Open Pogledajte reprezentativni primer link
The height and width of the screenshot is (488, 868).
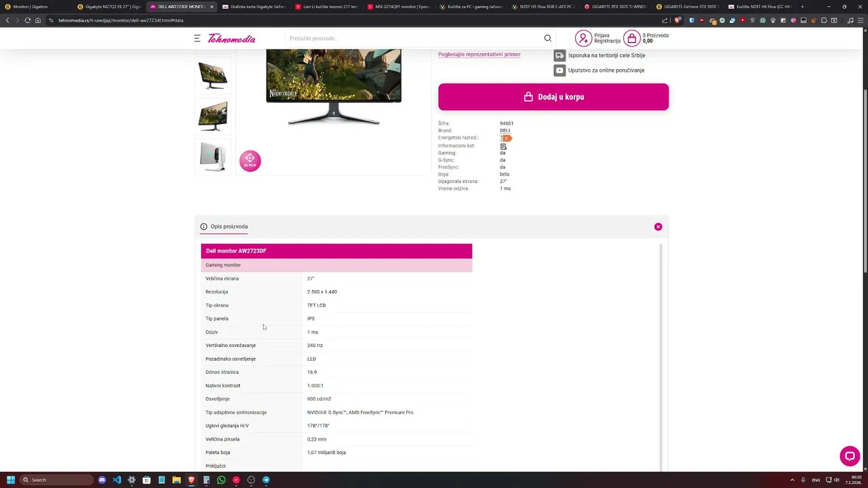pos(479,54)
